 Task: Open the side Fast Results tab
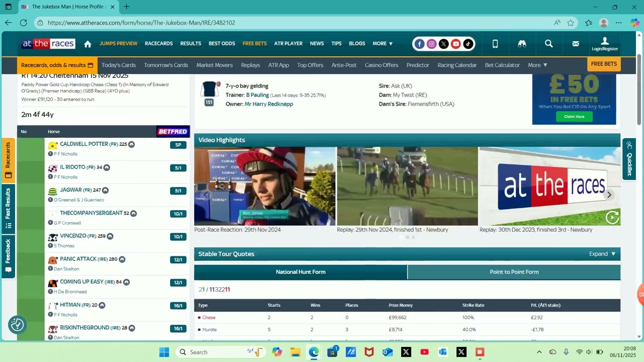[x=8, y=208]
